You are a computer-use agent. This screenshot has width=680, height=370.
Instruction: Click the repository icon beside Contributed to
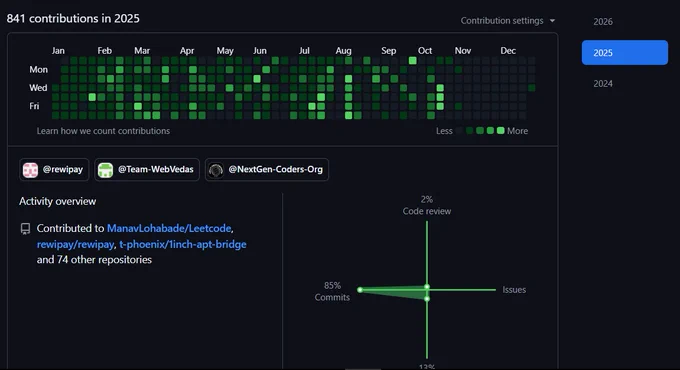point(26,229)
